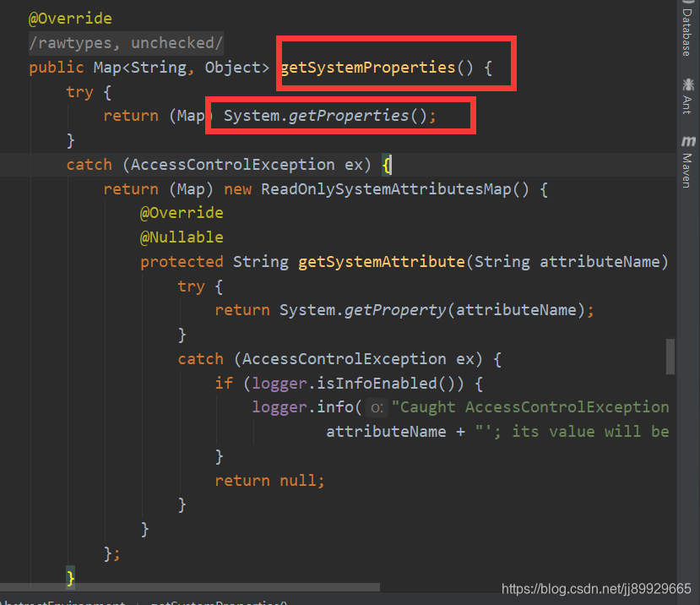
Task: Click the 'String attributeName' parameter declaration
Action: tap(567, 262)
